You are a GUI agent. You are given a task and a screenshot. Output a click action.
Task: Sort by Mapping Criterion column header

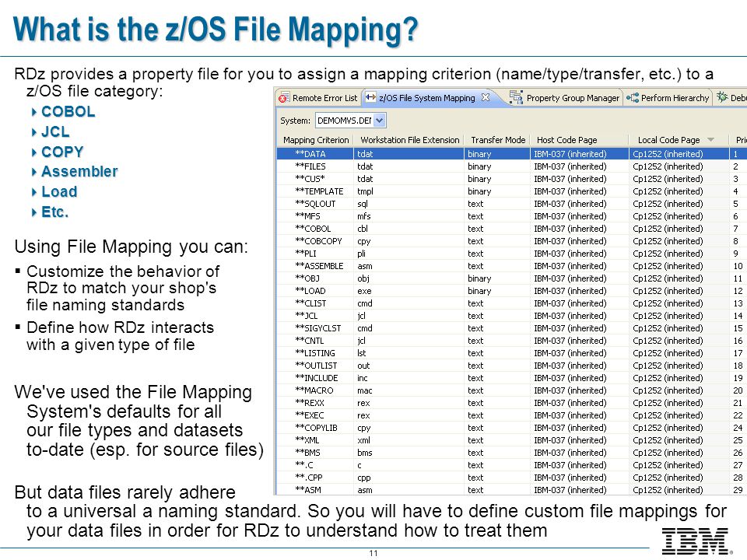[315, 140]
